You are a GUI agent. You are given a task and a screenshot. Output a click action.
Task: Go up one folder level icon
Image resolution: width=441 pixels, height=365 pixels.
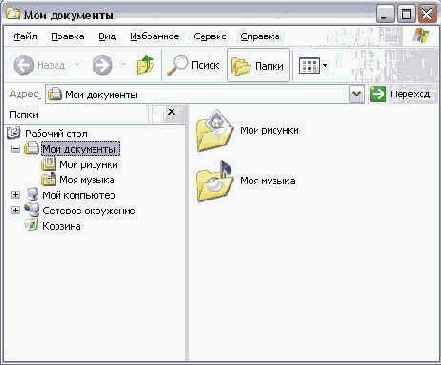tap(146, 65)
